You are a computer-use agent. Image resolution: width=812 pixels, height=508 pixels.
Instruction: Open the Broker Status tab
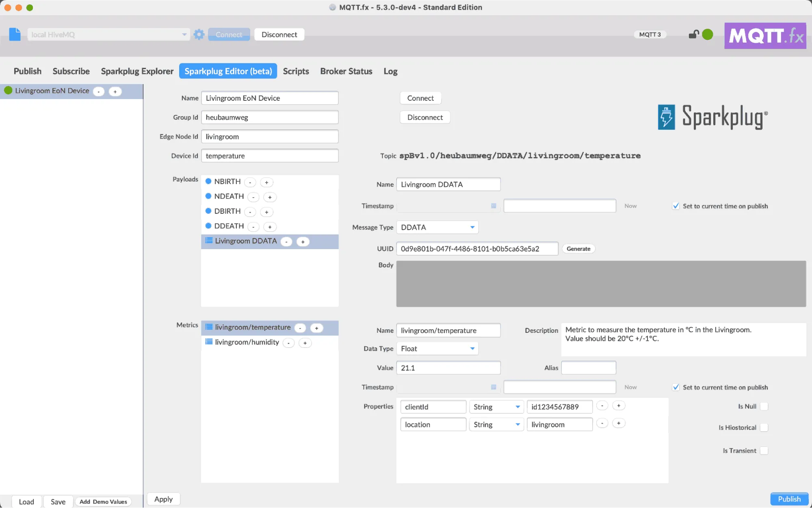[x=346, y=71]
